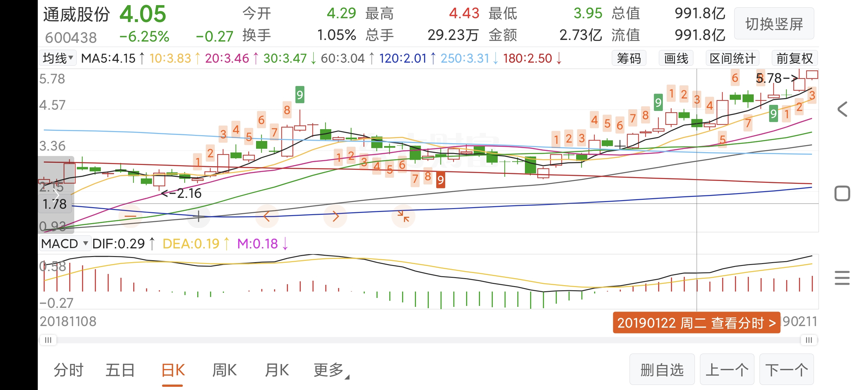Tap the Android recent apps menu icon

(x=842, y=278)
